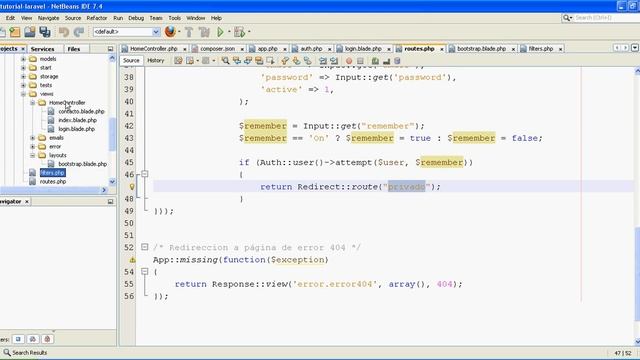
Task: Toggle Bookmark icon in editor toolbar
Action: click(307, 61)
